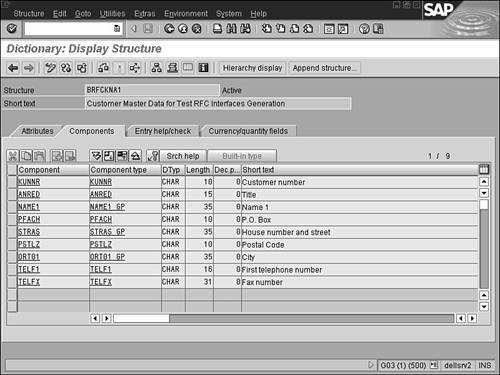Click the Component column header
The image size is (500, 375).
pyautogui.click(x=53, y=170)
